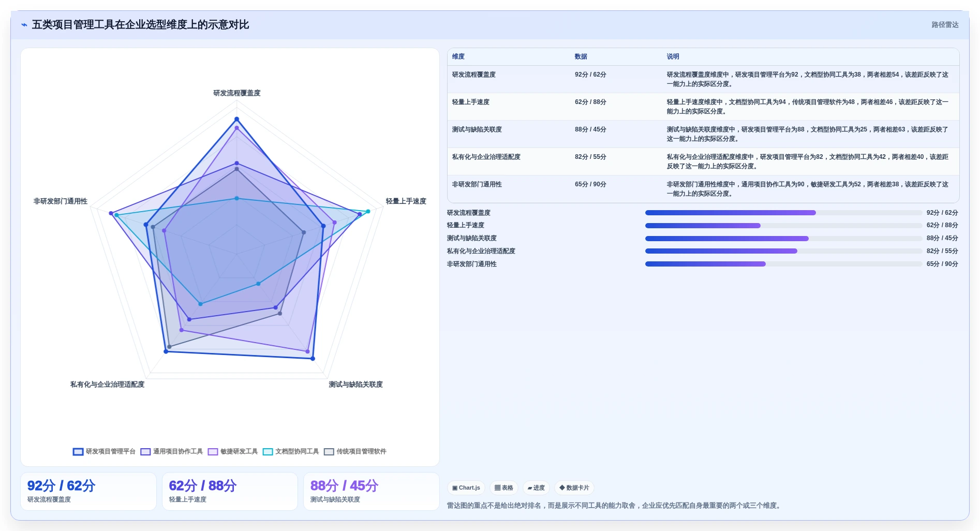Screen dimensions: 980x531
Task: Open the 92分 / 62分 summary card
Action: coord(88,491)
